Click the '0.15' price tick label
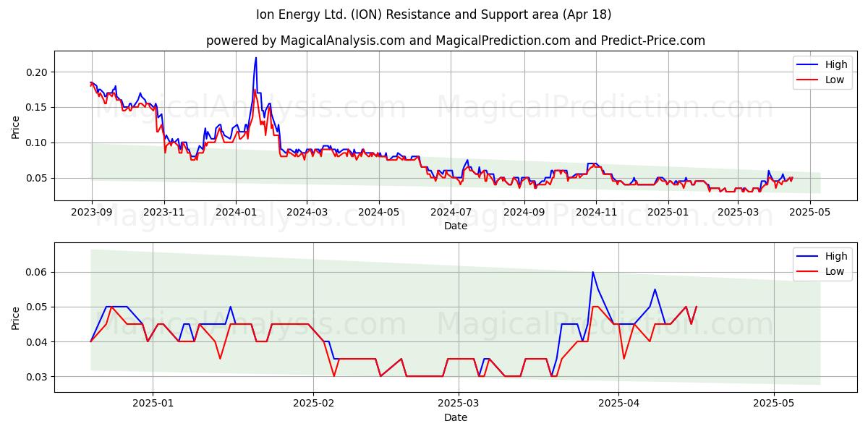868x434 pixels. 38,107
